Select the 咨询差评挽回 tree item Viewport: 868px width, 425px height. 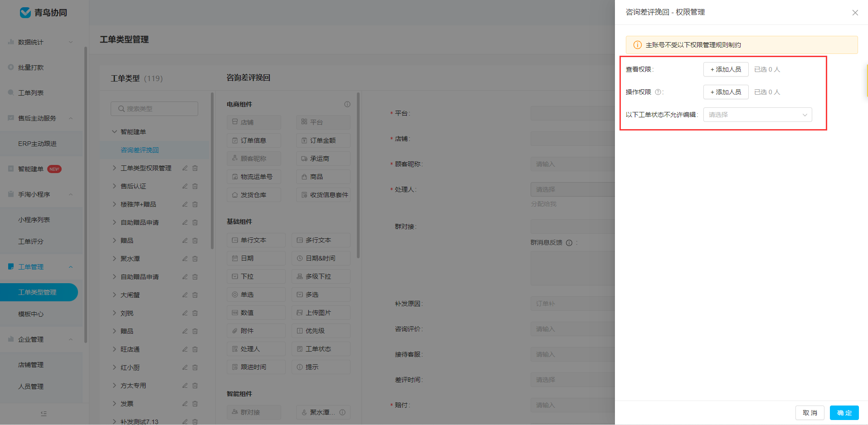(x=140, y=150)
